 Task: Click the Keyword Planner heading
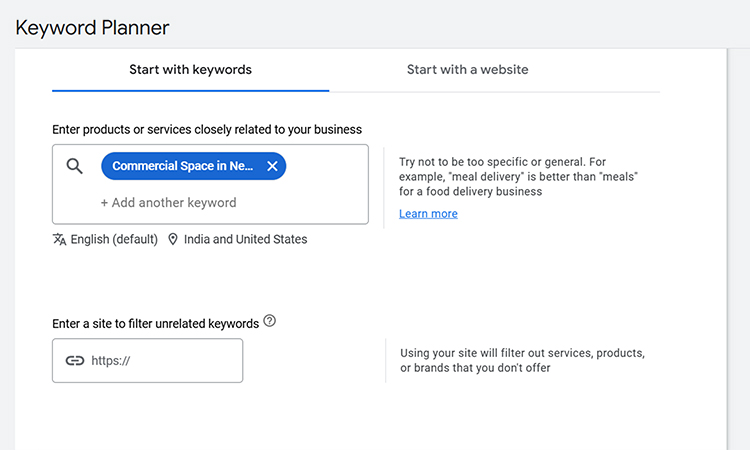[92, 28]
